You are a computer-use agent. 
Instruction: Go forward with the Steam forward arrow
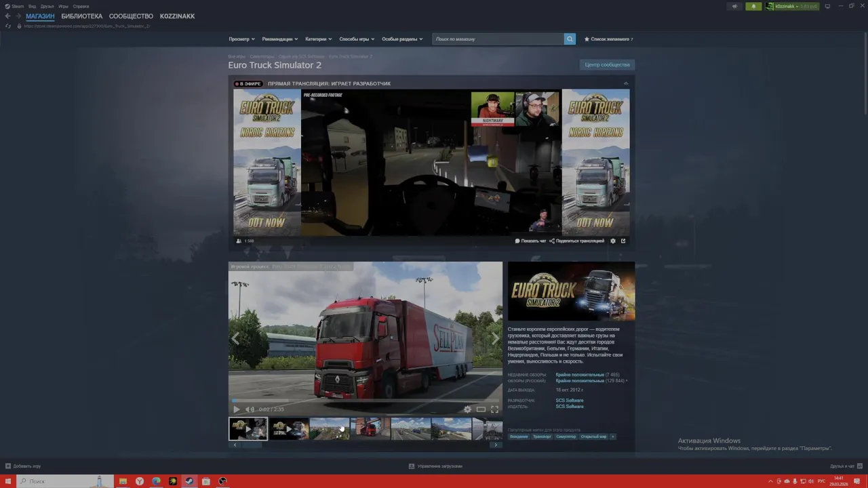click(18, 16)
